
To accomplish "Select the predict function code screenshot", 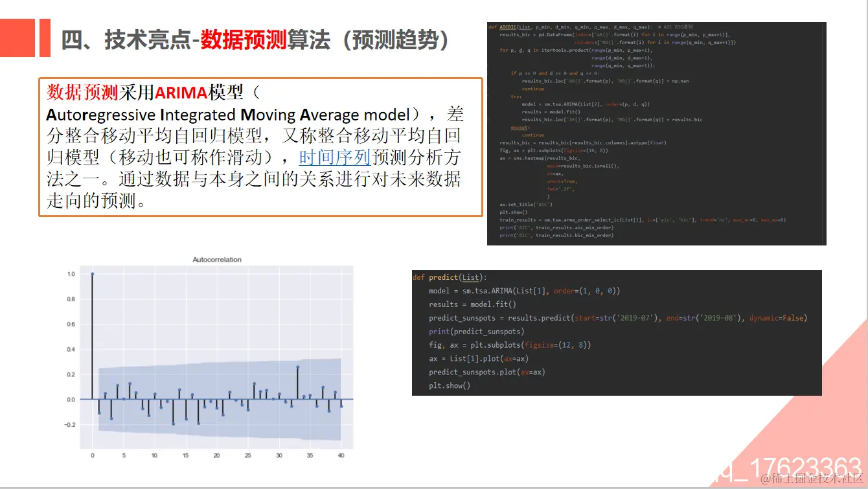I will pos(617,332).
